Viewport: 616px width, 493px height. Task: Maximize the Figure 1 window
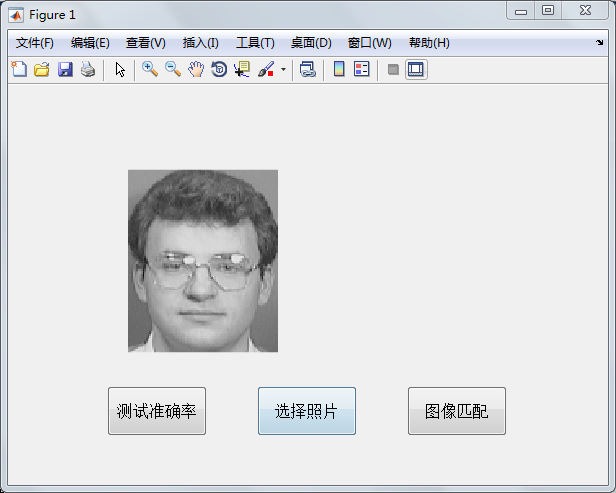click(548, 11)
